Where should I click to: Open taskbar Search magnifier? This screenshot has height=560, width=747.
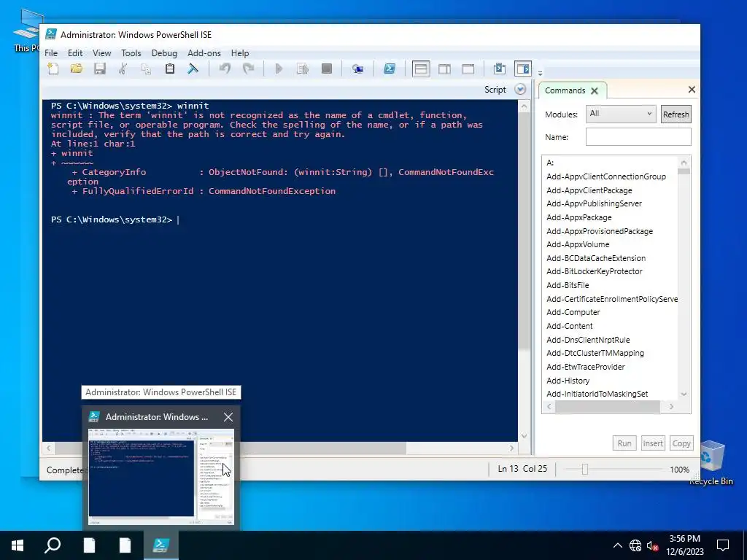pyautogui.click(x=53, y=545)
